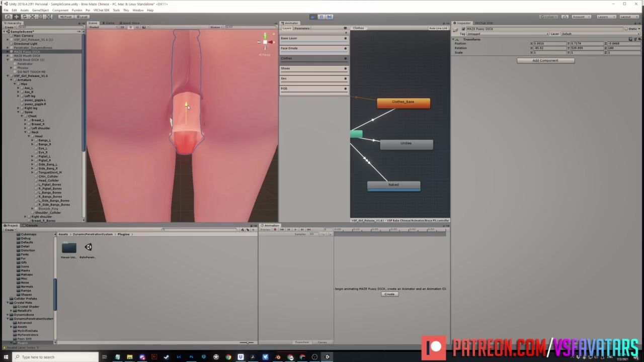
Task: Switch to the Console tab
Action: tap(31, 225)
